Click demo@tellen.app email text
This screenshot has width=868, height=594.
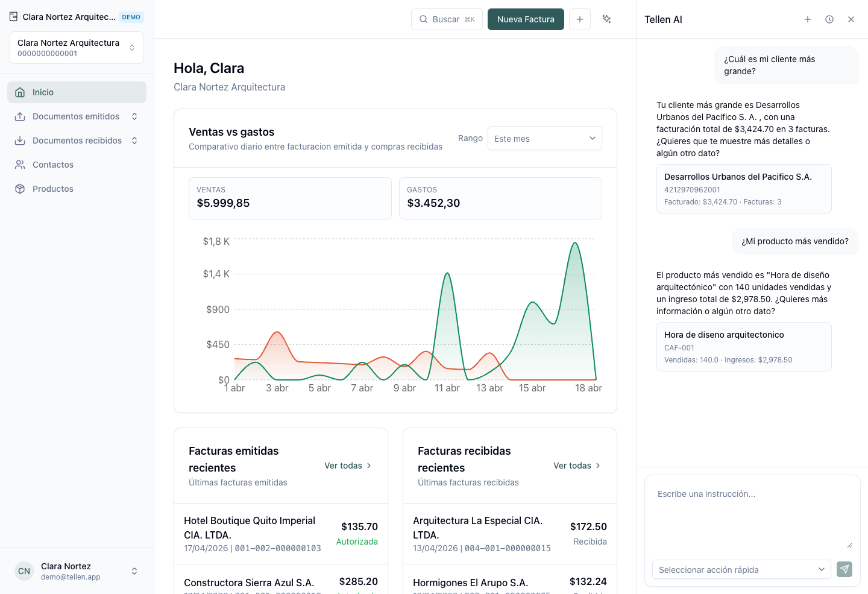[71, 577]
